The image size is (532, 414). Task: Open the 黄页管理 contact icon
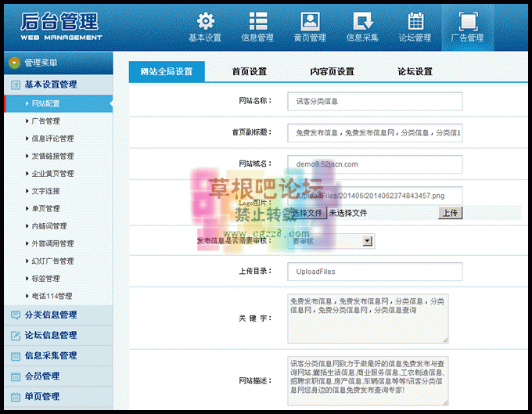pyautogui.click(x=310, y=21)
